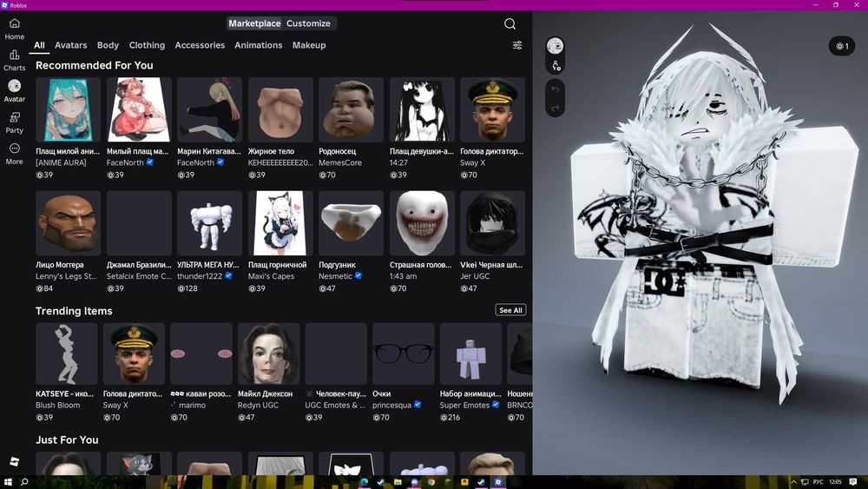Select the Clothing category tab
The image size is (868, 489).
tap(147, 45)
